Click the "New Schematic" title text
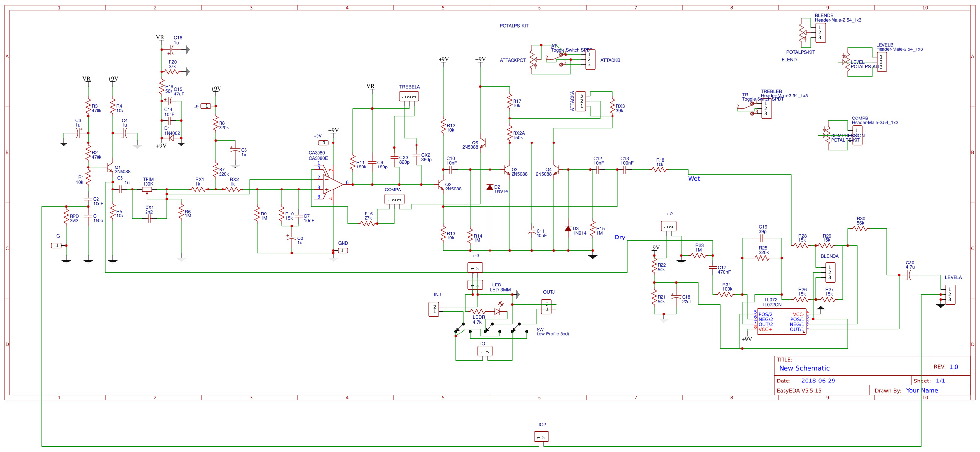Image resolution: width=980 pixels, height=452 pixels. point(804,368)
